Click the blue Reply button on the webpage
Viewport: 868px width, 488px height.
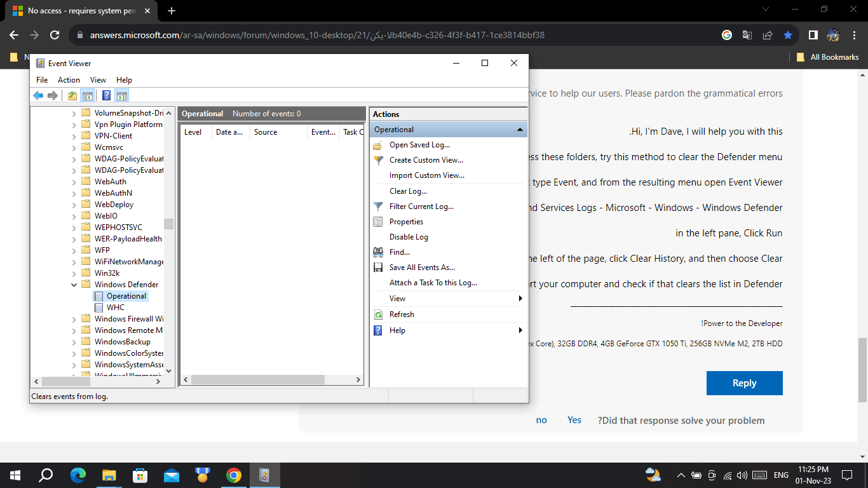tap(744, 383)
